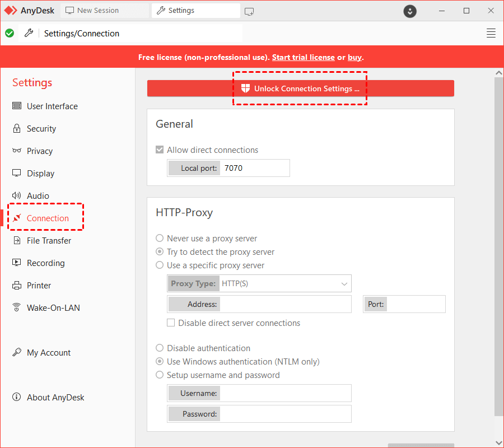This screenshot has height=448, width=504.
Task: Click the vertical scrollbar thumb
Action: (498, 246)
